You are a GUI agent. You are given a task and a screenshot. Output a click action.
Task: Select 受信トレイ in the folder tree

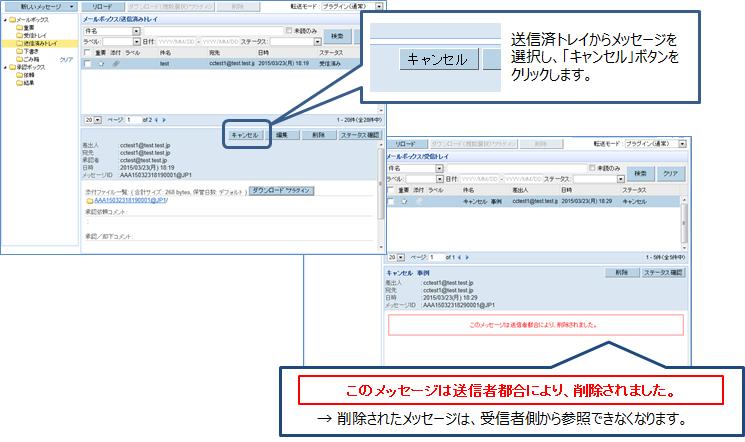37,38
